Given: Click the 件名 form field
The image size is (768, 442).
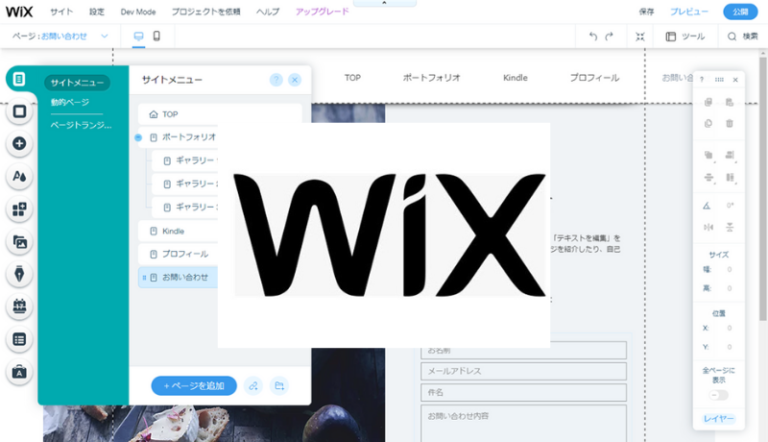Looking at the screenshot, I should click(524, 392).
